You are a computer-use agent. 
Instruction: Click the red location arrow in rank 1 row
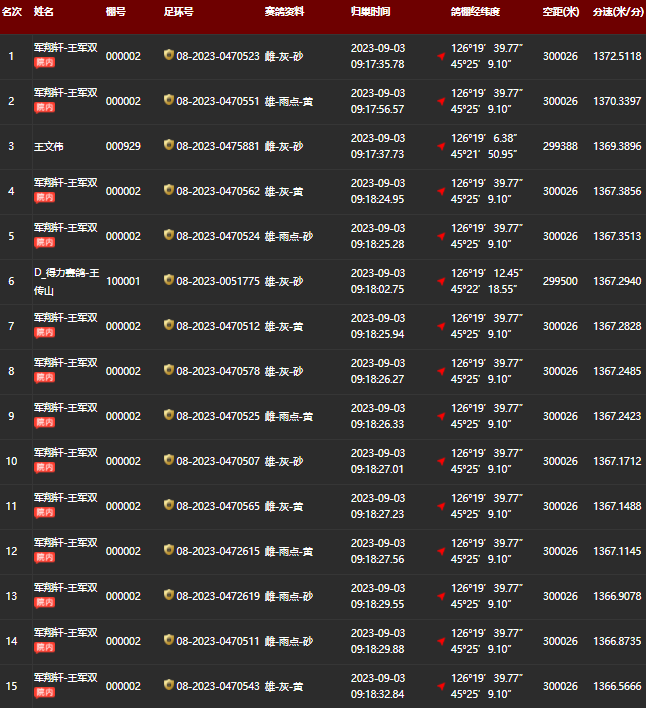point(441,57)
